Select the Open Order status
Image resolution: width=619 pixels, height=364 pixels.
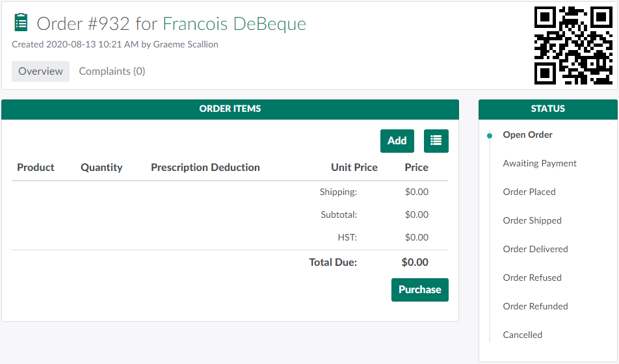[x=527, y=135]
